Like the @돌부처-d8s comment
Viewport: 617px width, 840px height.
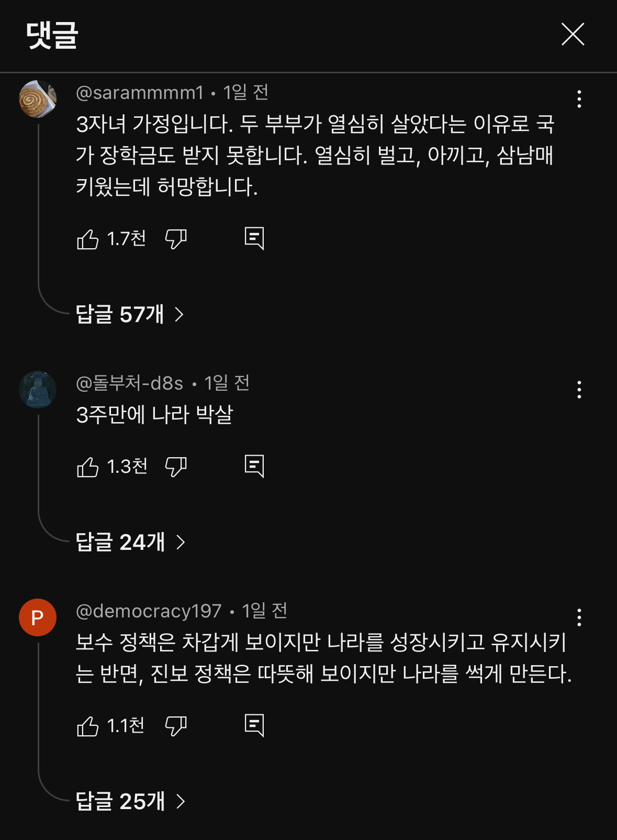[88, 467]
